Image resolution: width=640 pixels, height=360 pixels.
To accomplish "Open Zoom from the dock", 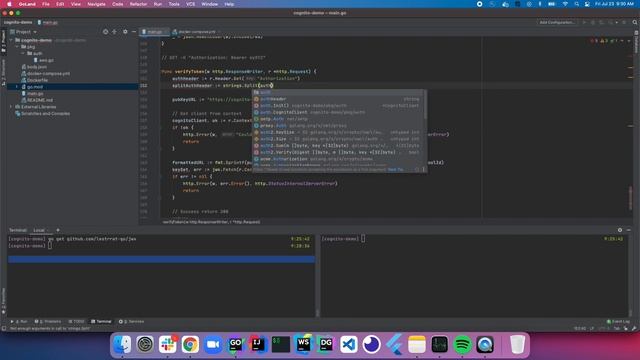I will point(213,344).
